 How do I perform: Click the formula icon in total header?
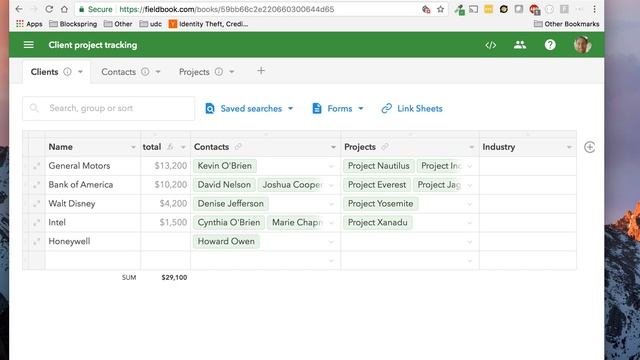170,147
